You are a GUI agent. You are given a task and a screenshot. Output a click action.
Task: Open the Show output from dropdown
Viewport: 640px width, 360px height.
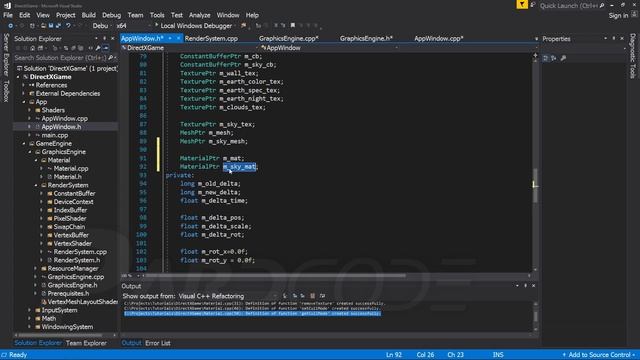click(227, 296)
